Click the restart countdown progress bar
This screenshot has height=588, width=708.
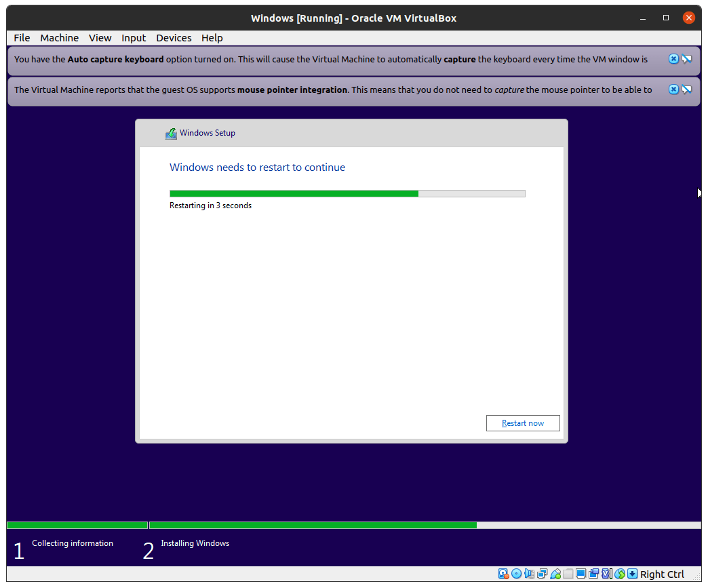click(347, 194)
